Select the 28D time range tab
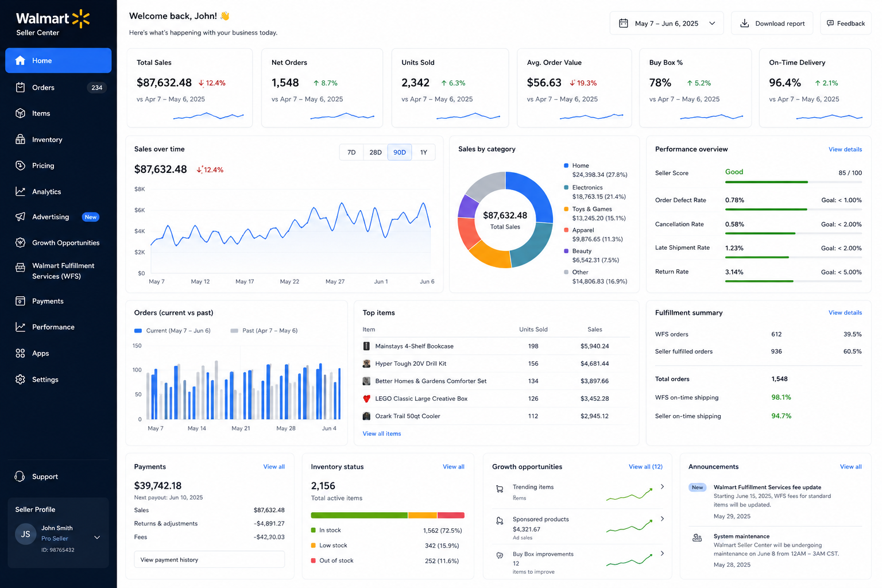The height and width of the screenshot is (588, 882). [x=376, y=152]
